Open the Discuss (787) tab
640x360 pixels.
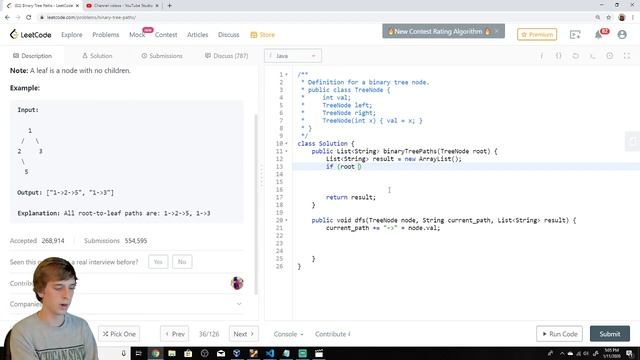click(x=226, y=56)
